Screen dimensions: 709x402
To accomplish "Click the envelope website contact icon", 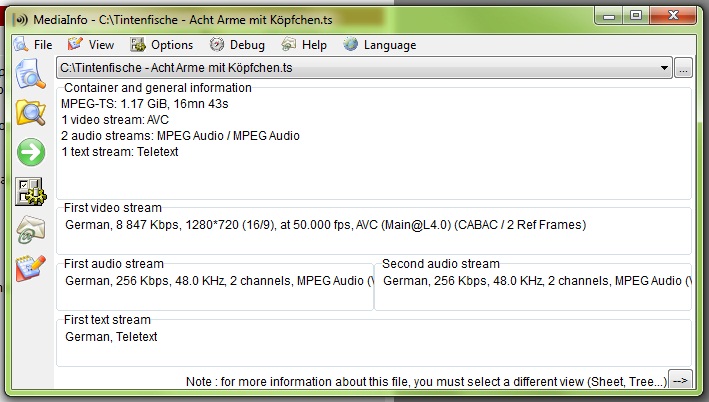I will click(30, 230).
